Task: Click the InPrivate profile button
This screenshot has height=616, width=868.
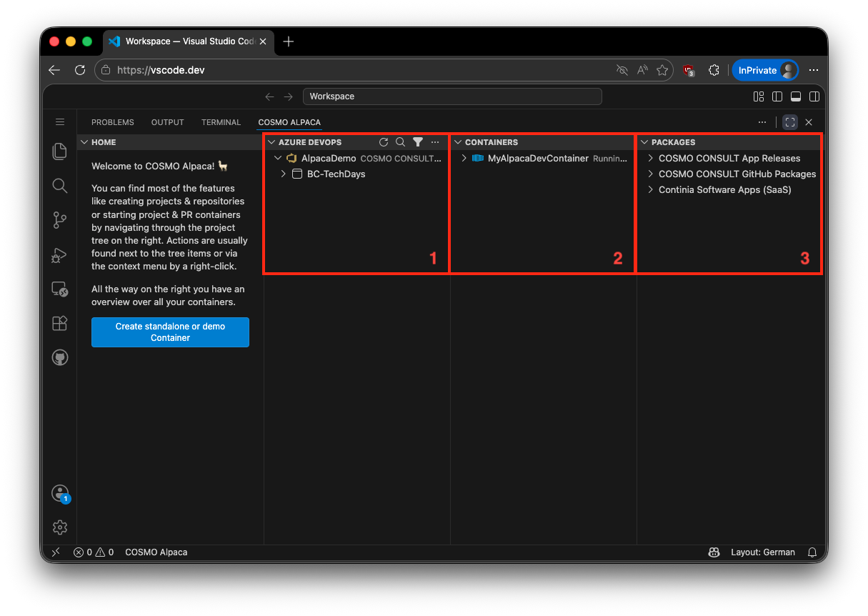Action: point(765,70)
